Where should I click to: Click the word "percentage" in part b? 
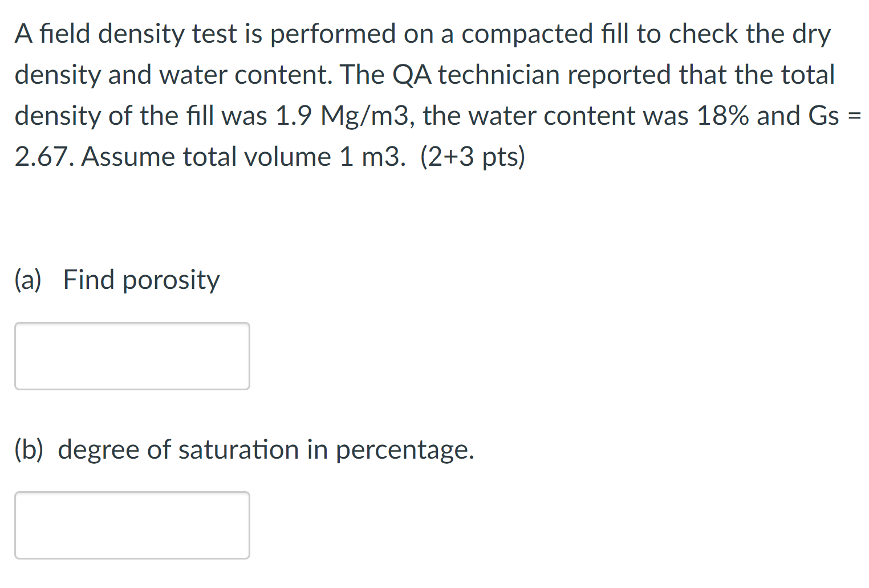(x=404, y=451)
